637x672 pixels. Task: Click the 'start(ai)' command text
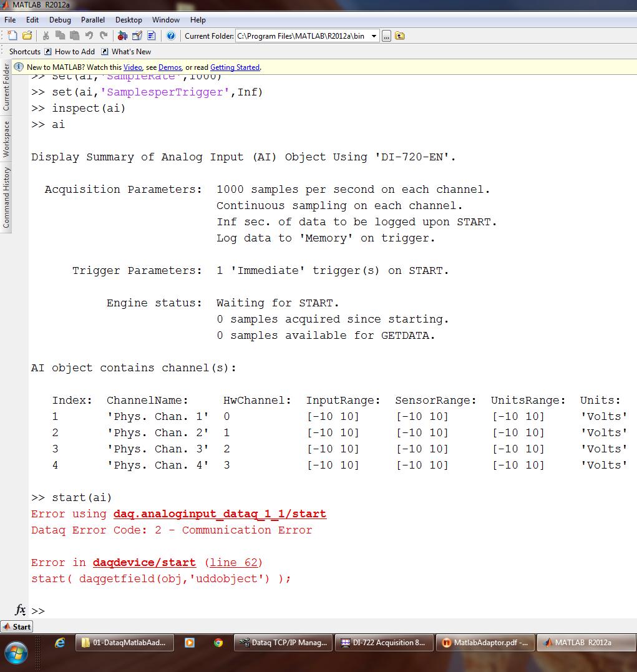(82, 497)
